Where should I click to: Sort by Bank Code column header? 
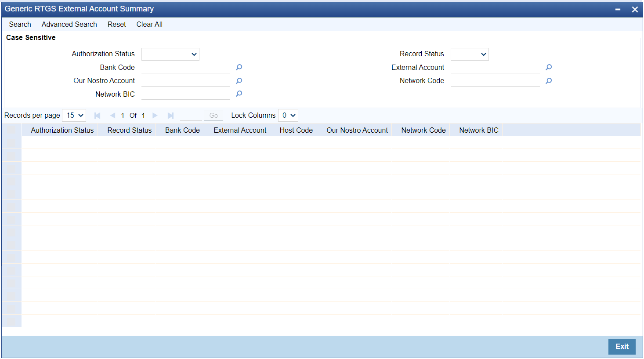(x=182, y=130)
